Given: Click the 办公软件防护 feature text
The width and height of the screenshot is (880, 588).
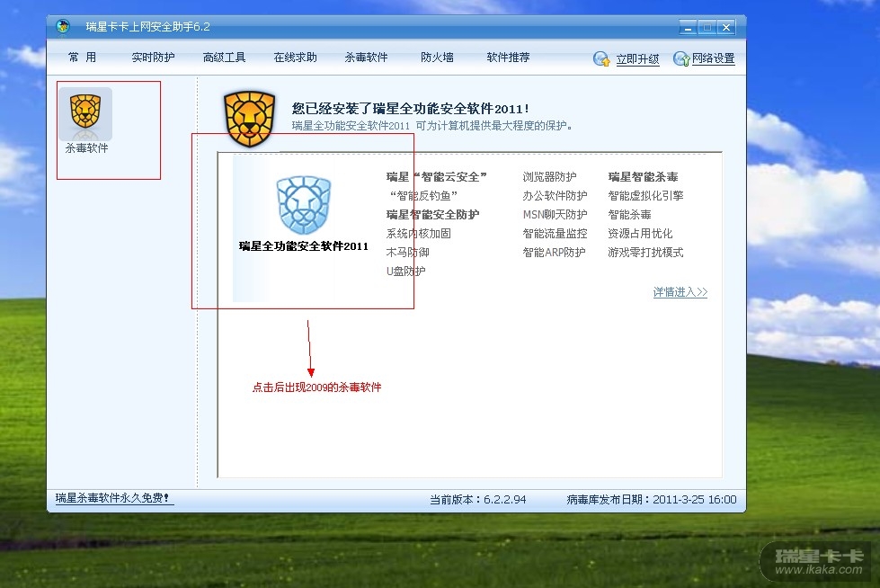Looking at the screenshot, I should click(x=555, y=195).
